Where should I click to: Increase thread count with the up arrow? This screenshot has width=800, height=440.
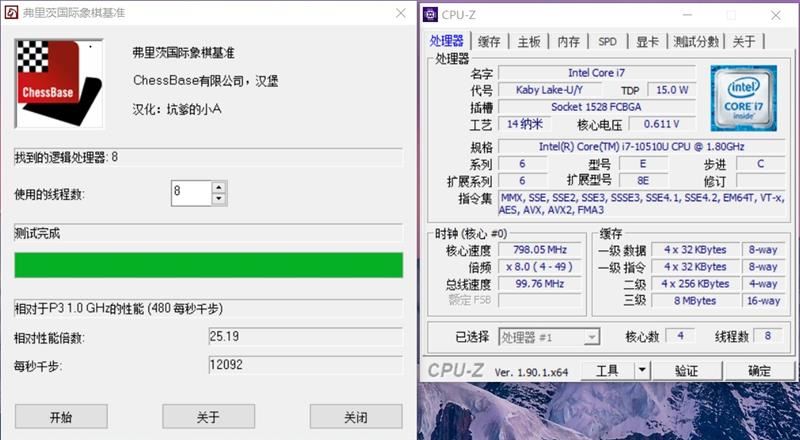(x=219, y=187)
